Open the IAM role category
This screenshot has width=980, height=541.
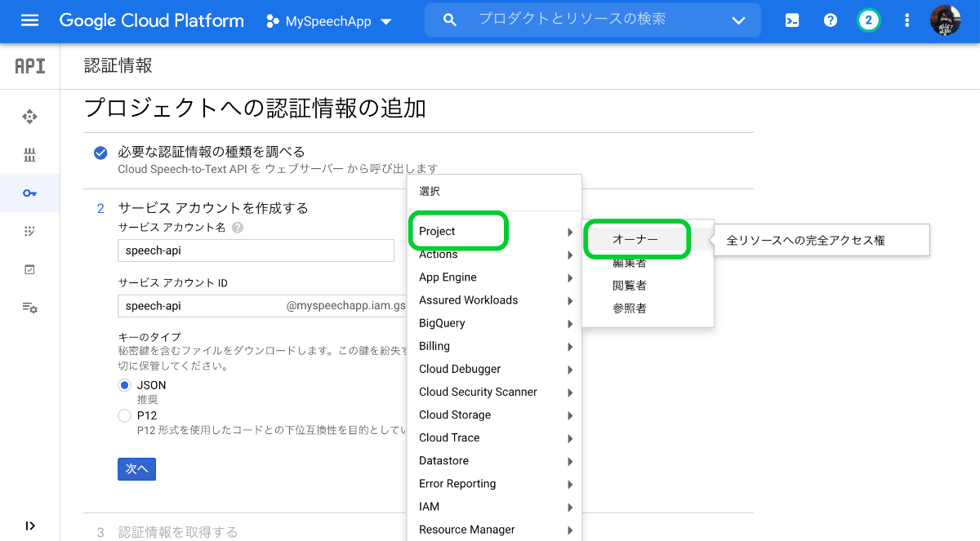(494, 507)
